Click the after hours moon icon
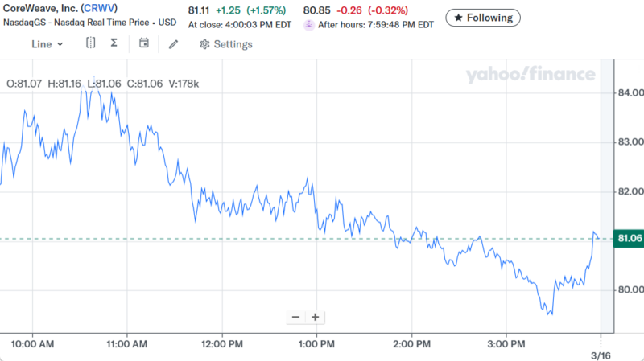The height and width of the screenshot is (361, 644). pyautogui.click(x=308, y=25)
